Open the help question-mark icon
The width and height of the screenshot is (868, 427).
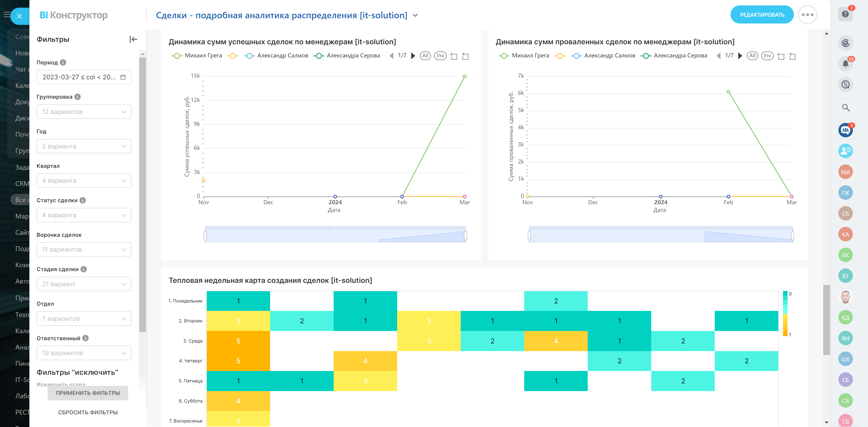[x=845, y=14]
